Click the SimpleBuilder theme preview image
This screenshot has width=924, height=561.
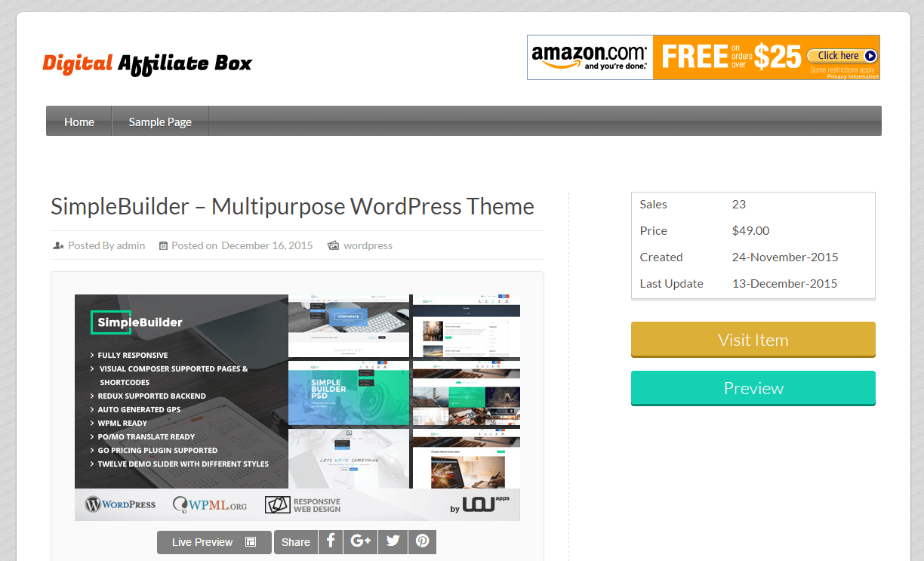pos(297,408)
